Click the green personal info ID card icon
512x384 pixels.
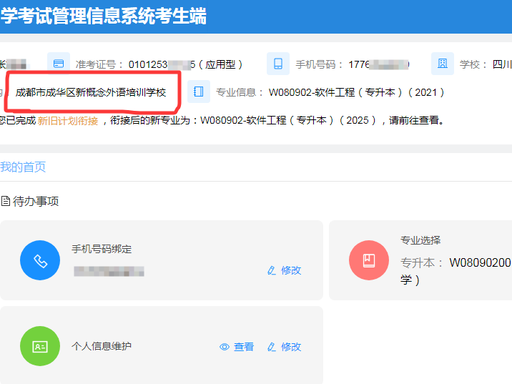(x=40, y=346)
